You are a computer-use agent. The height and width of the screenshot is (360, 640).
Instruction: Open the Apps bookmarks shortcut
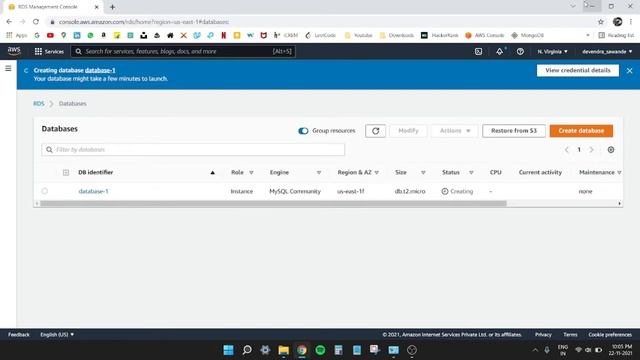pyautogui.click(x=17, y=36)
